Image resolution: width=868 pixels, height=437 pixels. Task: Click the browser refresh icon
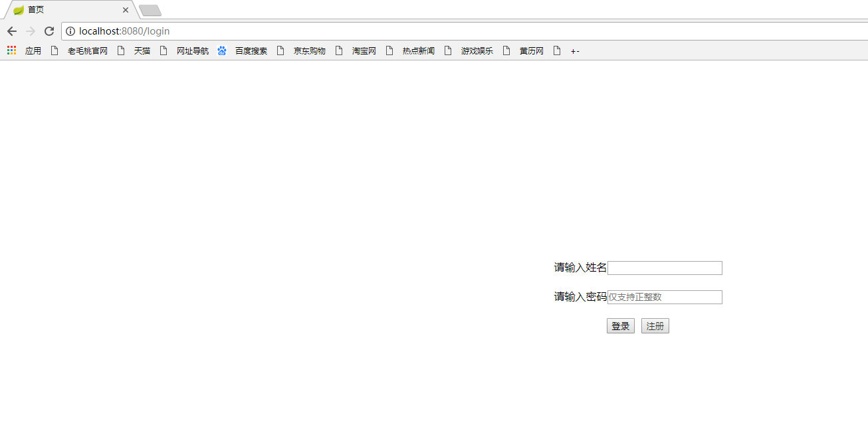coord(49,31)
